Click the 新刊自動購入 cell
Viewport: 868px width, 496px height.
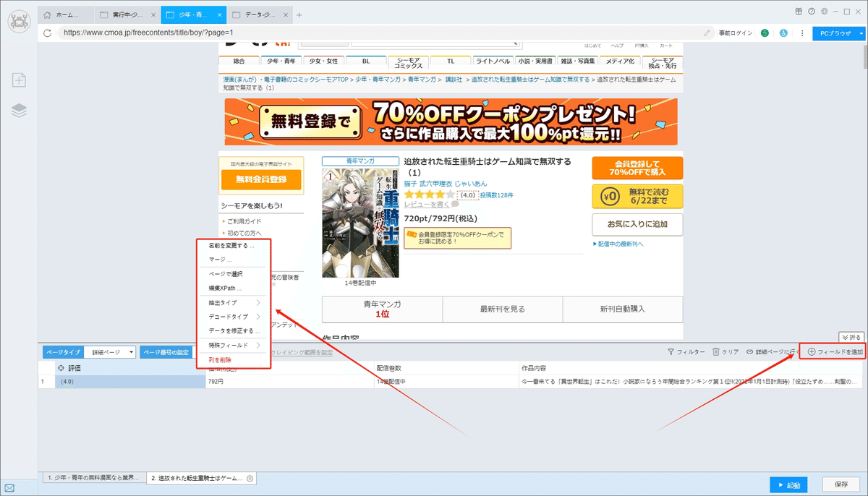click(x=623, y=309)
